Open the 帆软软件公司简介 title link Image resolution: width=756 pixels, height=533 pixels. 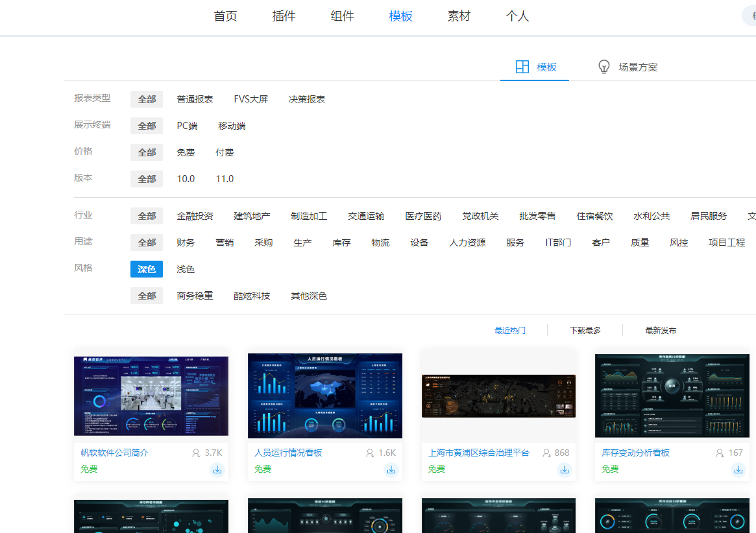click(115, 453)
